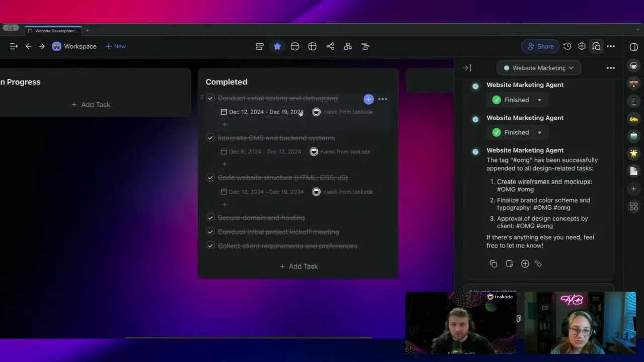This screenshot has height=362, width=644.
Task: Open the version history clock icon
Action: click(567, 46)
